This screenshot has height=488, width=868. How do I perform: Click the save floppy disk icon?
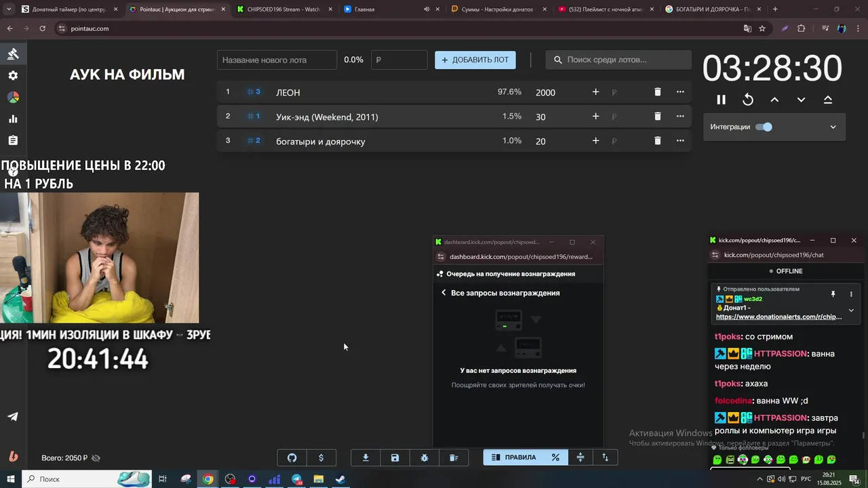[395, 457]
